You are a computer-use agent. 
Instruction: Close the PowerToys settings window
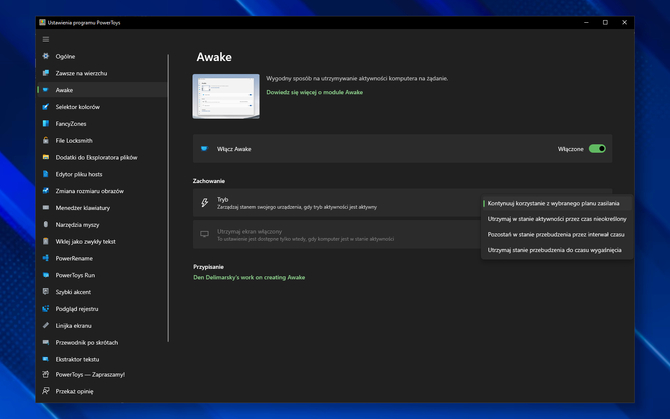point(624,22)
